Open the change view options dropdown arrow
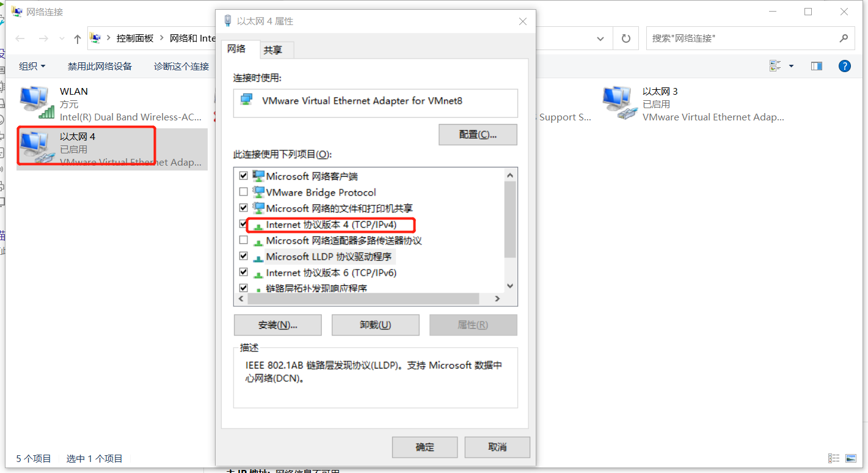 tap(792, 66)
